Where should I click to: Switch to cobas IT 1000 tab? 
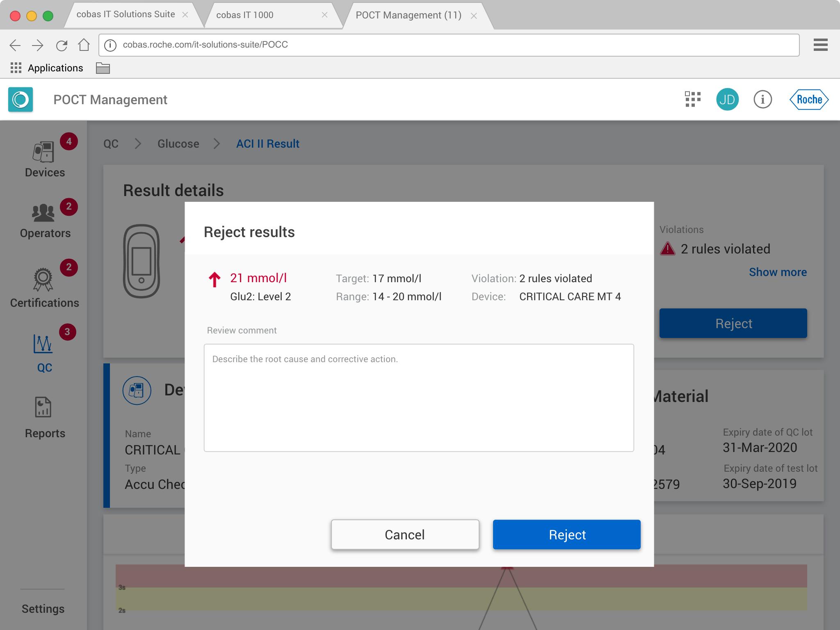(x=245, y=15)
